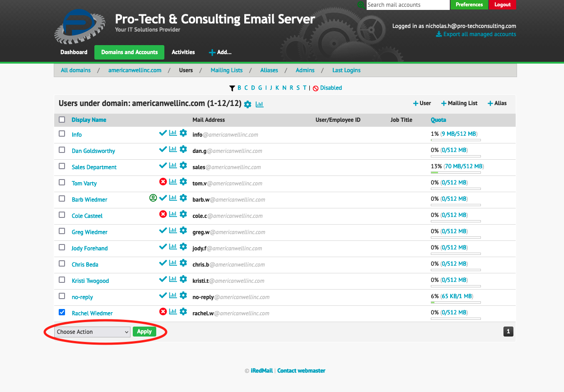This screenshot has width=564, height=392.
Task: Switch to the Activities section
Action: click(x=183, y=52)
